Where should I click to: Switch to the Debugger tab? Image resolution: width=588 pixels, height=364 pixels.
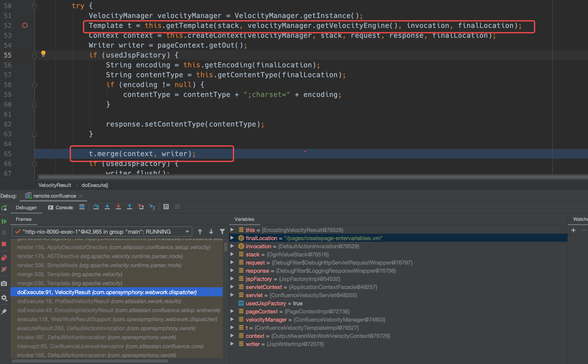coord(26,208)
